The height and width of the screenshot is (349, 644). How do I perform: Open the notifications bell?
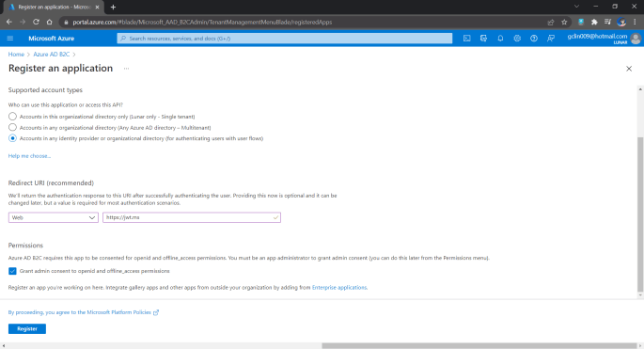(x=500, y=39)
